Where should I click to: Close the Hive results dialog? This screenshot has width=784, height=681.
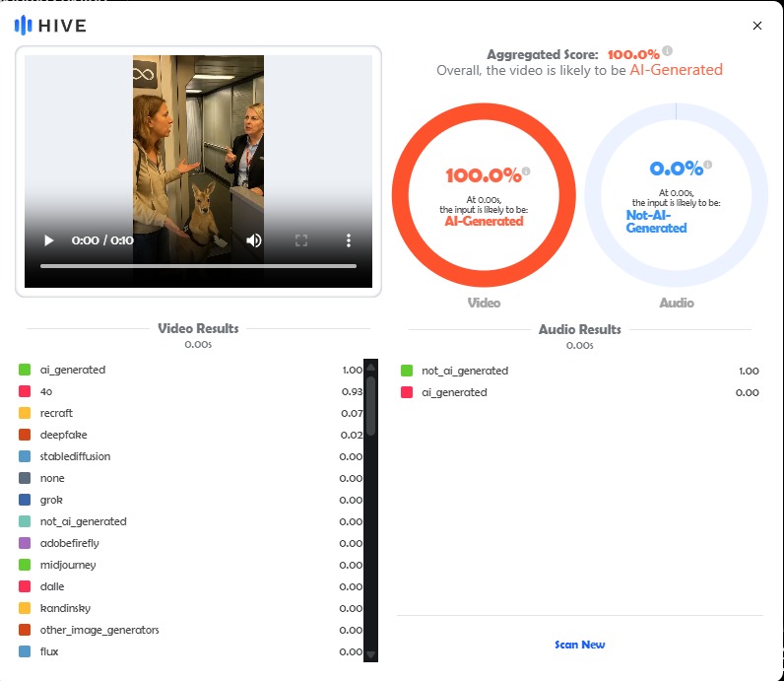tap(756, 26)
